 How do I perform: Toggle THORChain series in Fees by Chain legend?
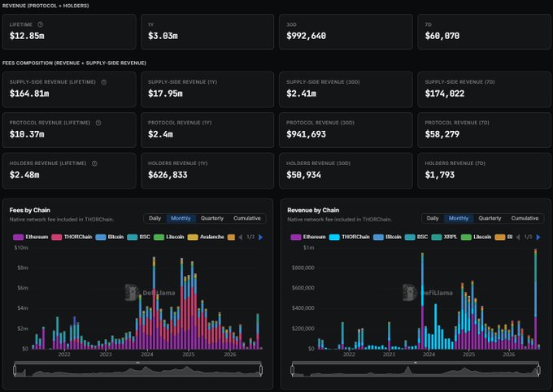click(x=72, y=237)
